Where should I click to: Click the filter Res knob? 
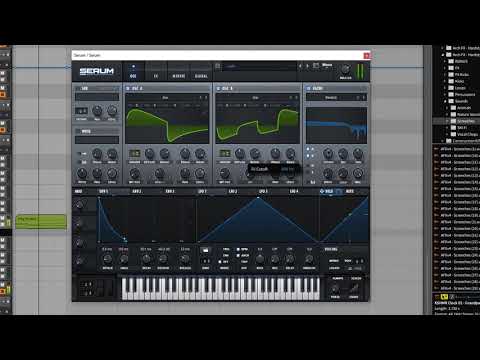[x=343, y=154]
